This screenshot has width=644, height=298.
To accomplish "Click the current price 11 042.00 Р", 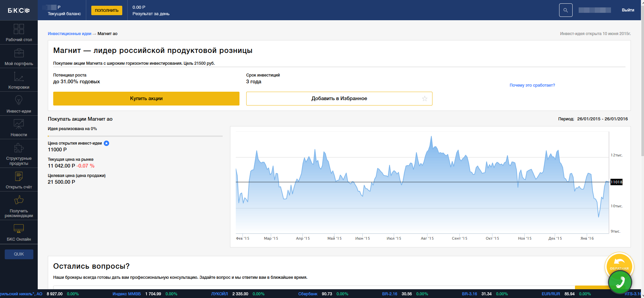I will coord(61,166).
